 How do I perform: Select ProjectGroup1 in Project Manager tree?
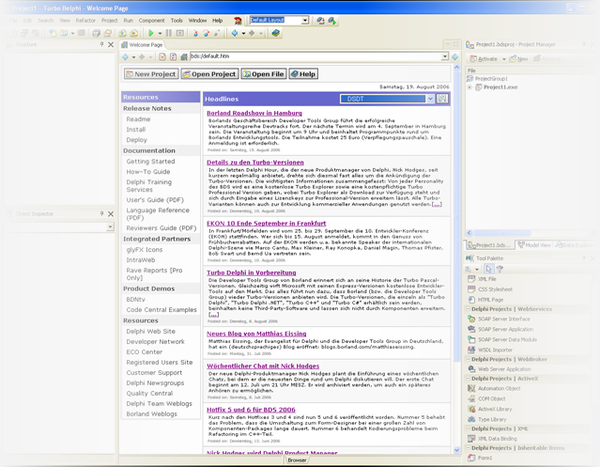pos(487,78)
